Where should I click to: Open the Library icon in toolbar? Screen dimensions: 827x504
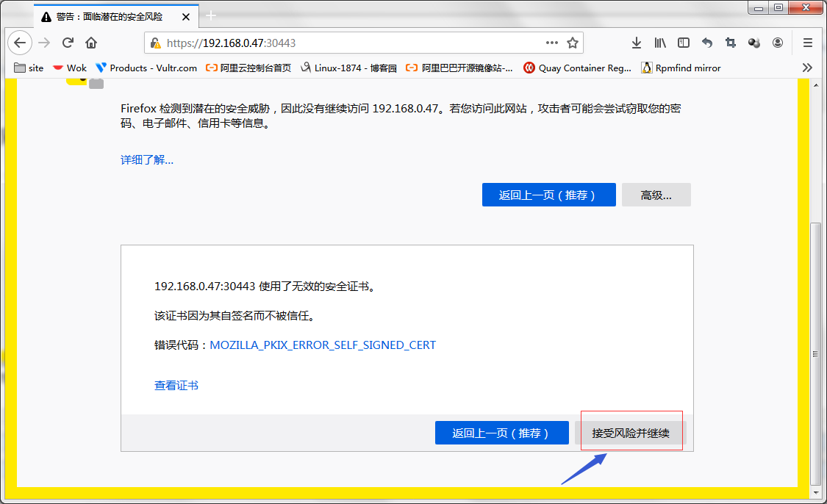[660, 43]
